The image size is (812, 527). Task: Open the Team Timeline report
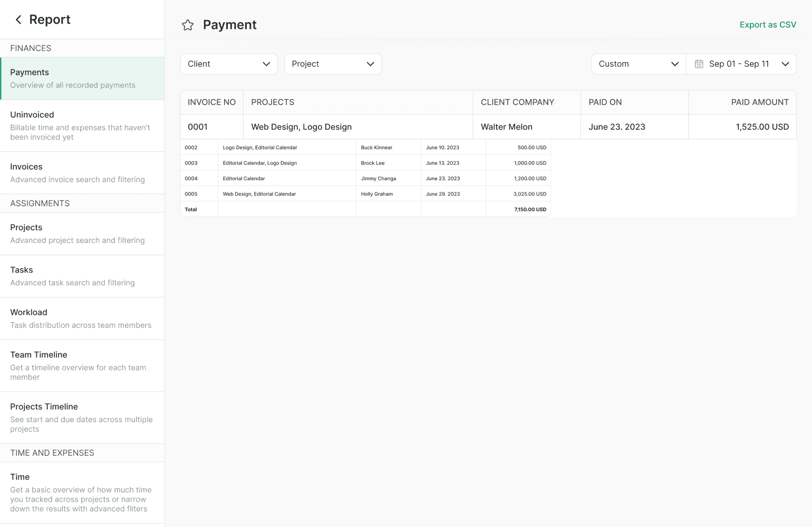[82, 365]
